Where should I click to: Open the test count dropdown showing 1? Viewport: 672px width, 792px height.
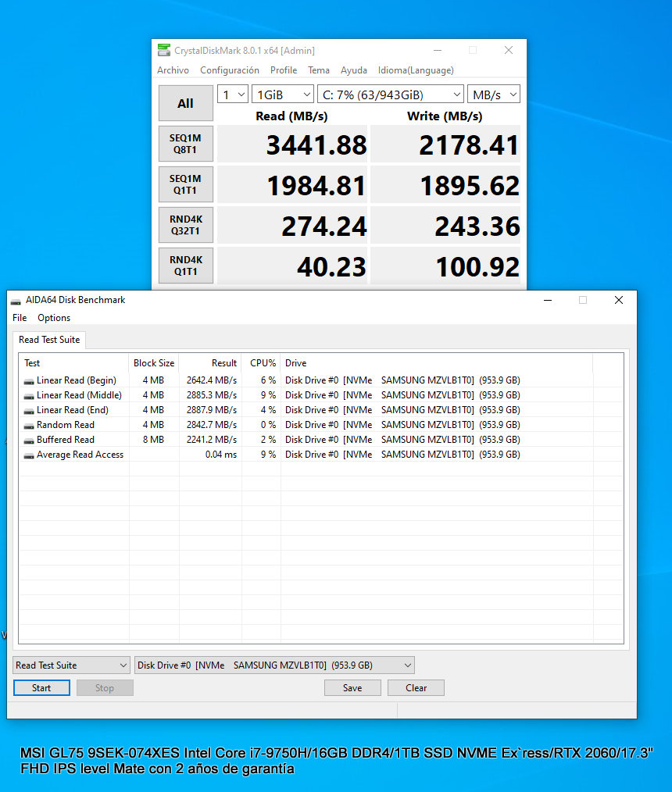pos(232,95)
